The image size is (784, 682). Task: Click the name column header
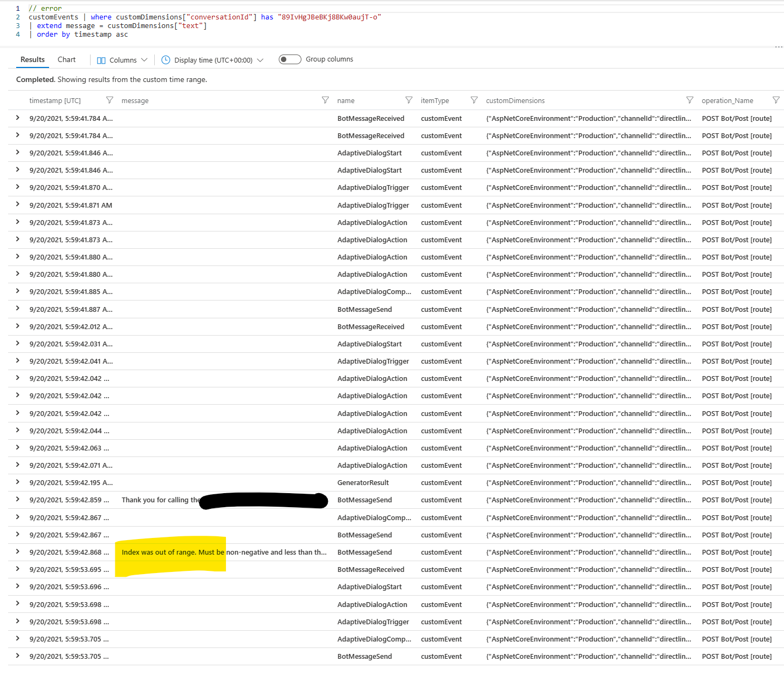click(346, 100)
